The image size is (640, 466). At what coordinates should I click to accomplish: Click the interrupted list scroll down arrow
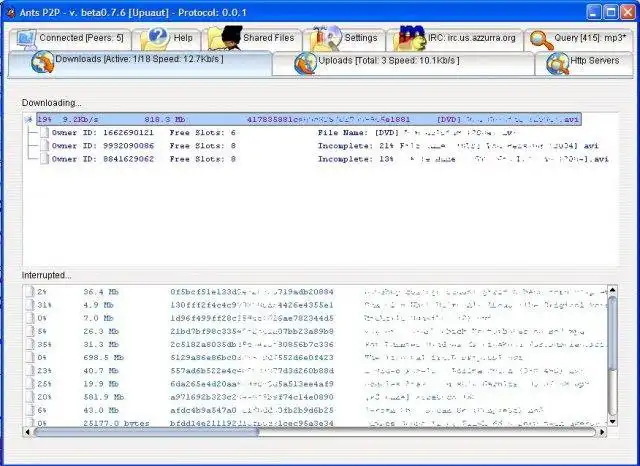612,422
